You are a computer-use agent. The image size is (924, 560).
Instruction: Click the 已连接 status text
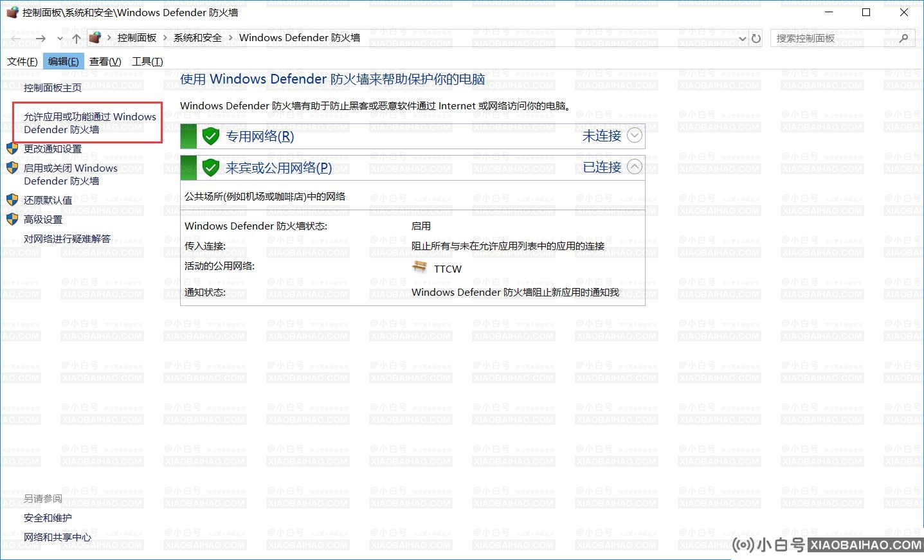tap(602, 167)
